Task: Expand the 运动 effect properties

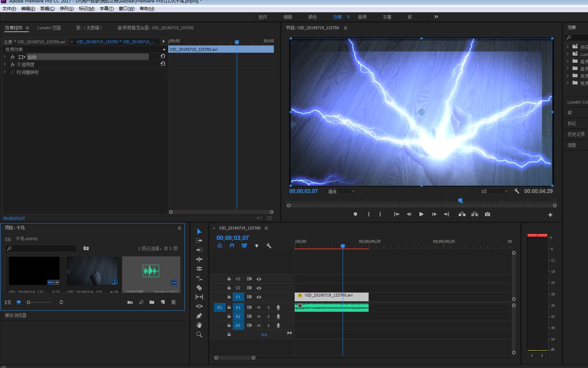Action: [x=5, y=57]
